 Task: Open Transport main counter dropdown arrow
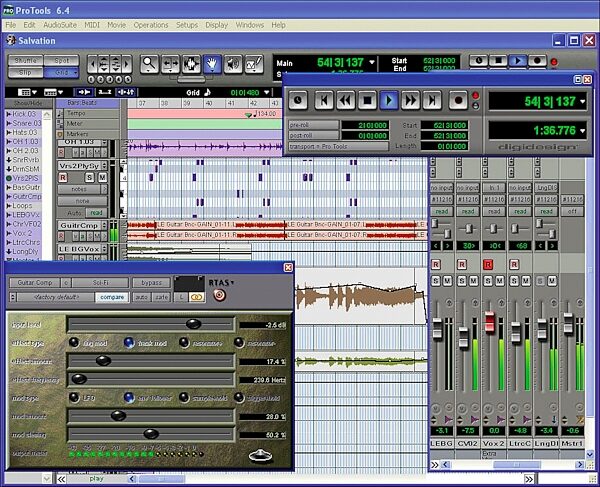(582, 101)
